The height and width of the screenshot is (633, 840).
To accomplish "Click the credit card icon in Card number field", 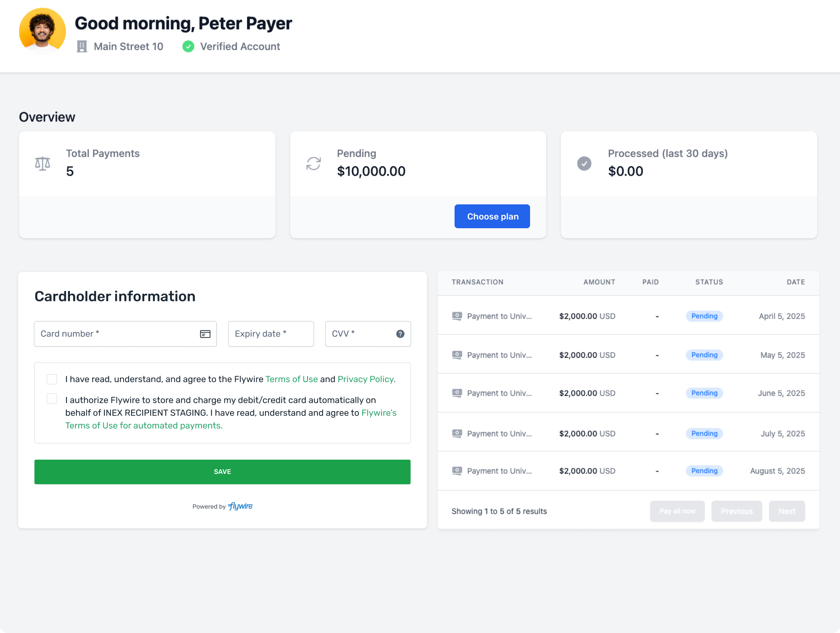I will tap(205, 334).
